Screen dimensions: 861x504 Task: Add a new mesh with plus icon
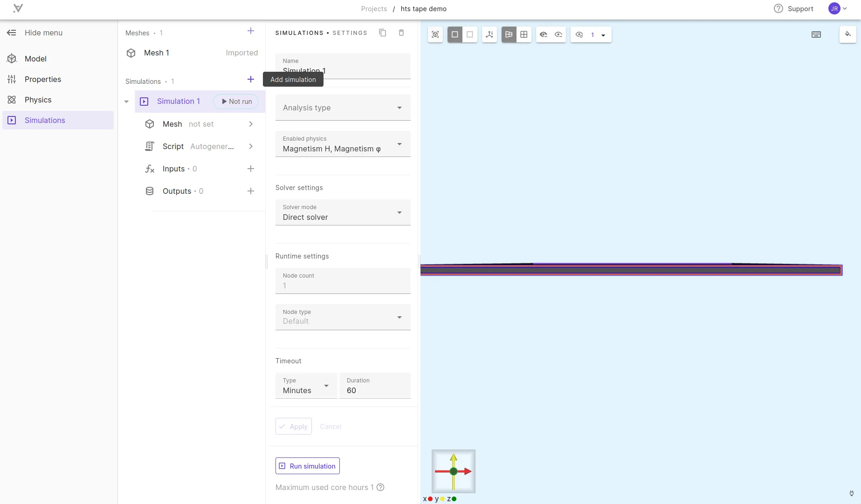point(251,31)
